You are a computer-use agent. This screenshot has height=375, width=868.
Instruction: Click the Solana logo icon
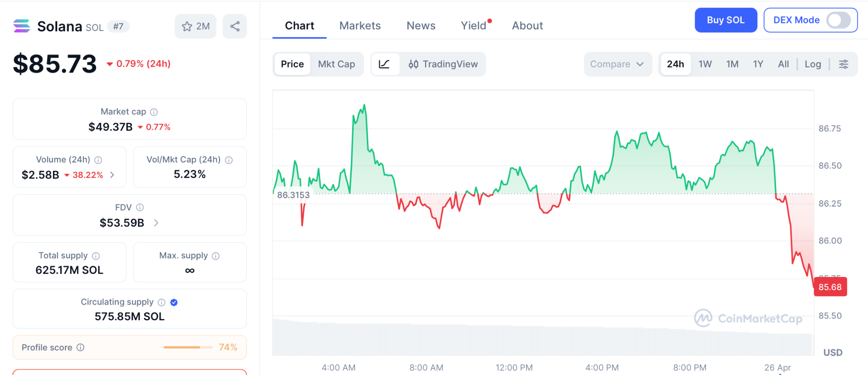point(22,26)
